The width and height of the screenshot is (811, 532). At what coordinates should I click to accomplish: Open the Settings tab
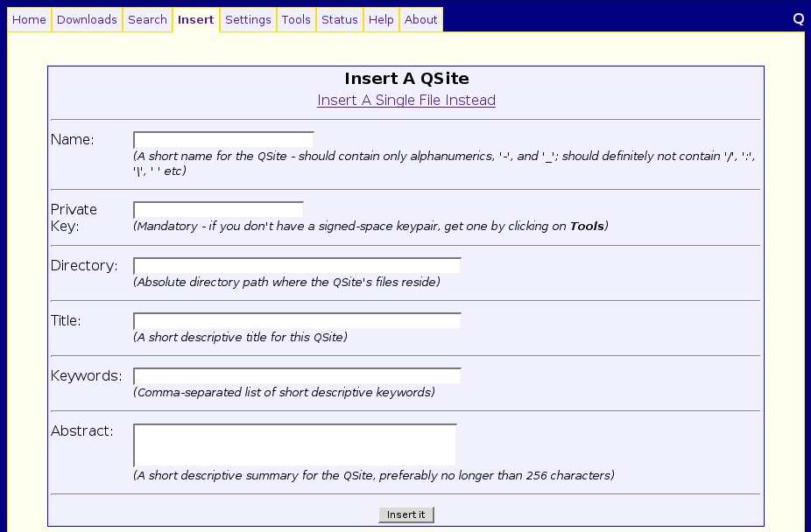click(248, 19)
